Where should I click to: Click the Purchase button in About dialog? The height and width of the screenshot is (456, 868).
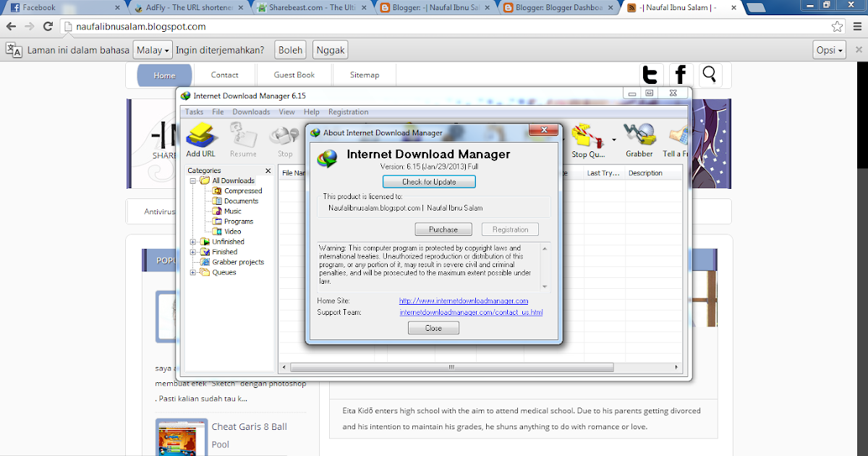click(443, 229)
